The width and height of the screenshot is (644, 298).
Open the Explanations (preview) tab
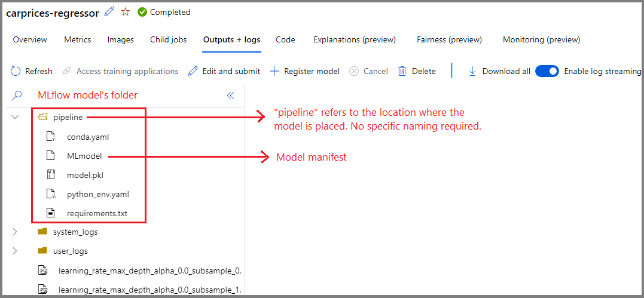click(x=355, y=40)
